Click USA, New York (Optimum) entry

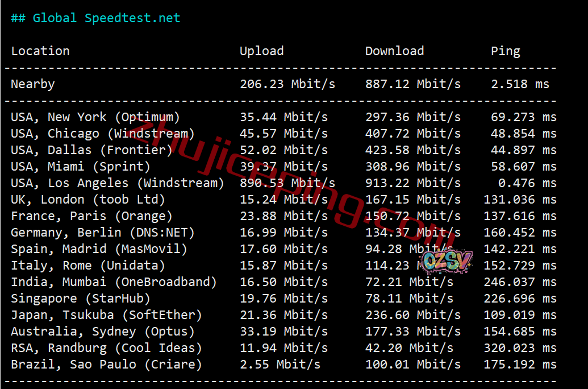pos(95,117)
